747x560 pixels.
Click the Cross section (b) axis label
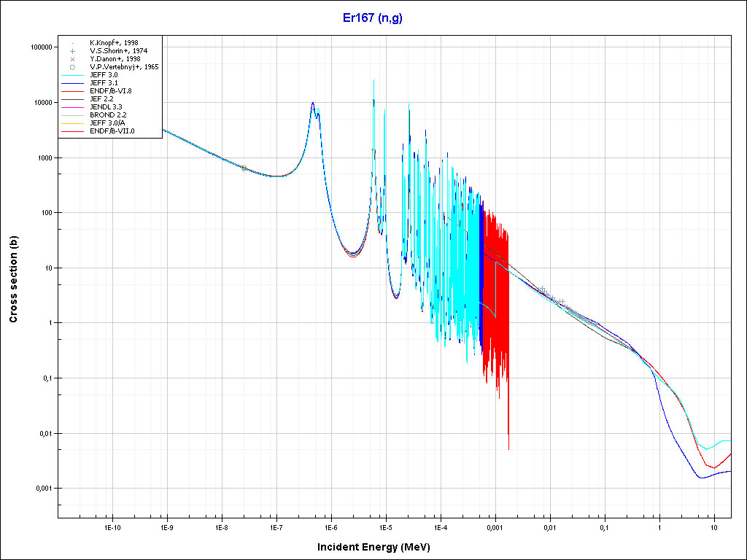pos(13,280)
